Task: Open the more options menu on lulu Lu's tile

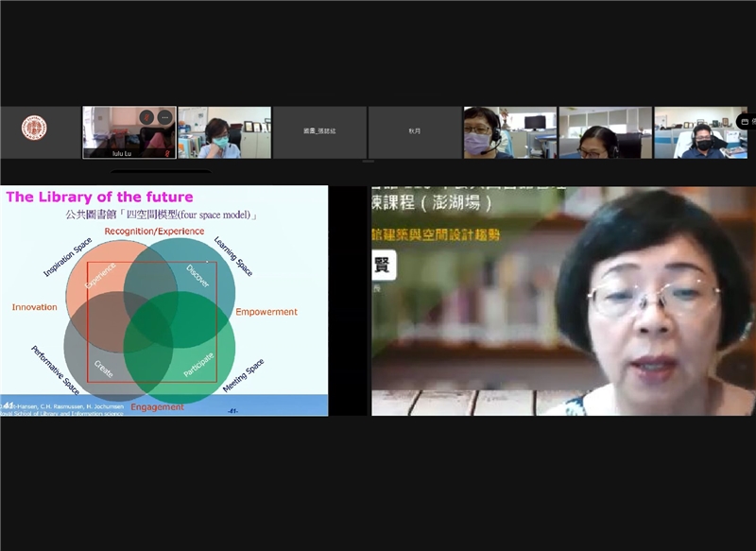Action: (164, 117)
